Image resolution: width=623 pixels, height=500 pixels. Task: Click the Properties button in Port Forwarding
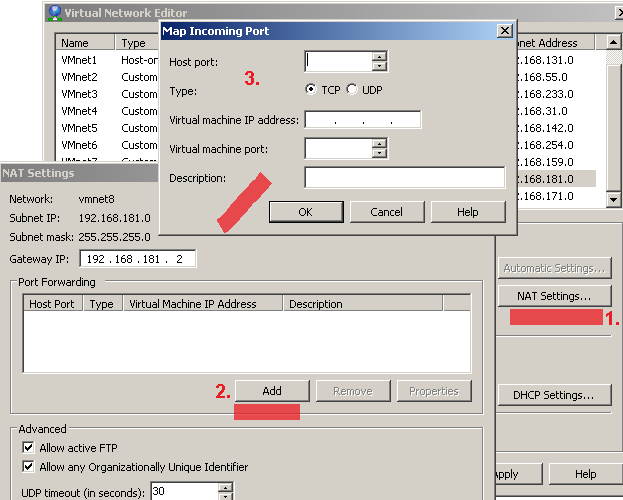click(x=434, y=391)
